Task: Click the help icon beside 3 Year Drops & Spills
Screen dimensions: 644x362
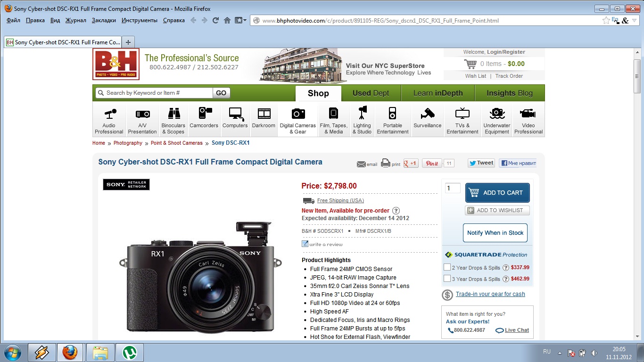Action: click(x=506, y=279)
